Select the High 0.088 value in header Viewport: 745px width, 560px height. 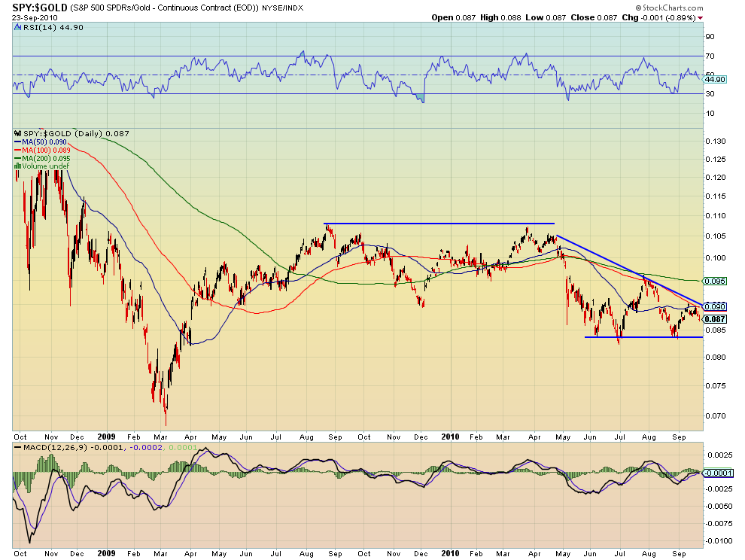[x=500, y=17]
